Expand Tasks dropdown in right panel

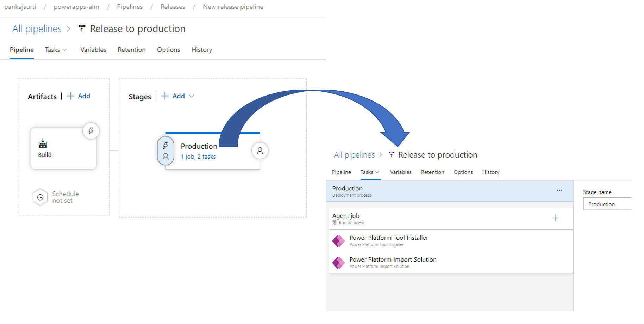pyautogui.click(x=370, y=172)
